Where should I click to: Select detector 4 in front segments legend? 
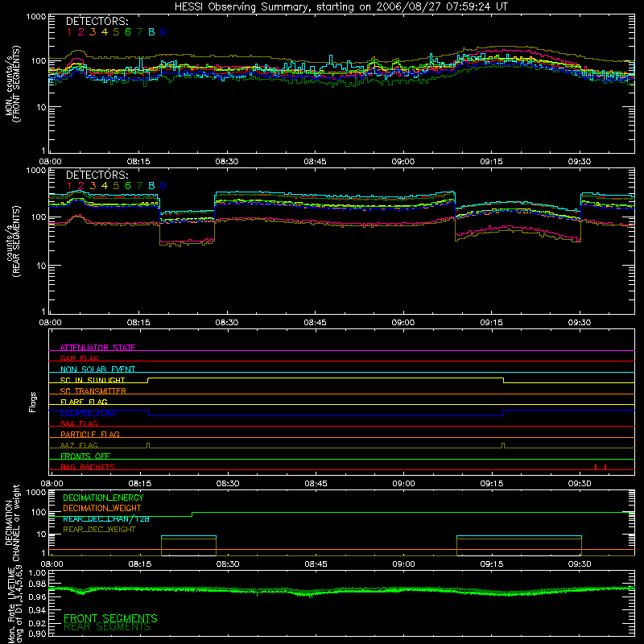105,32
